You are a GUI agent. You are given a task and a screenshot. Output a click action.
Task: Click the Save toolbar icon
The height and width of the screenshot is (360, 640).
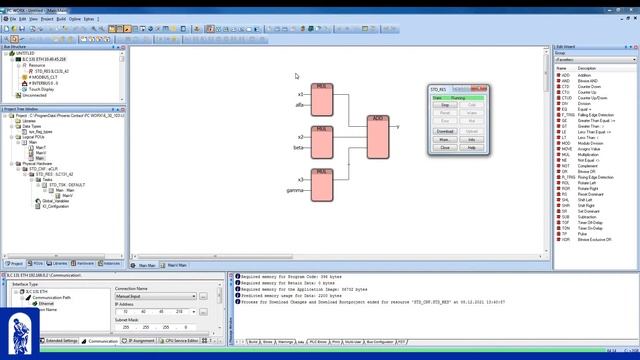coord(22,29)
